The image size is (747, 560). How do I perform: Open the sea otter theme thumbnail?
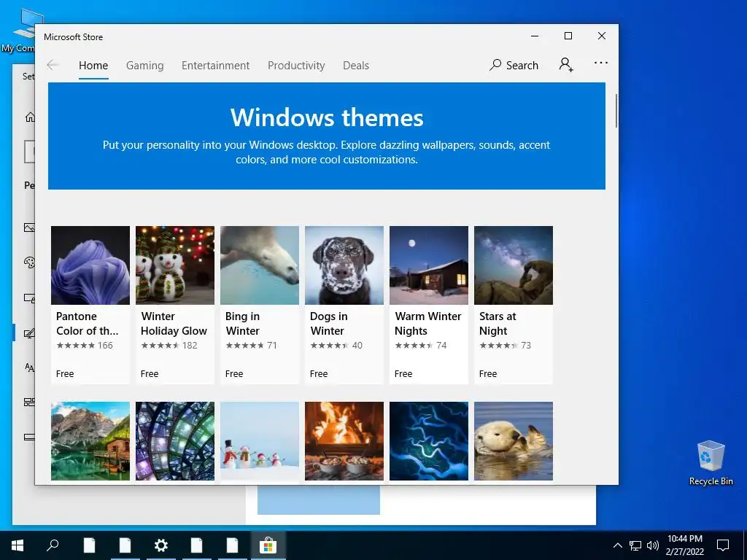514,441
